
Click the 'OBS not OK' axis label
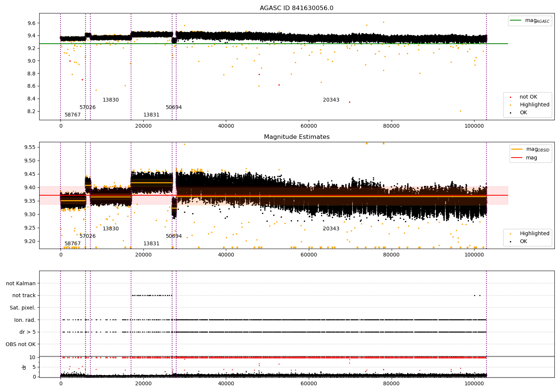(21, 344)
